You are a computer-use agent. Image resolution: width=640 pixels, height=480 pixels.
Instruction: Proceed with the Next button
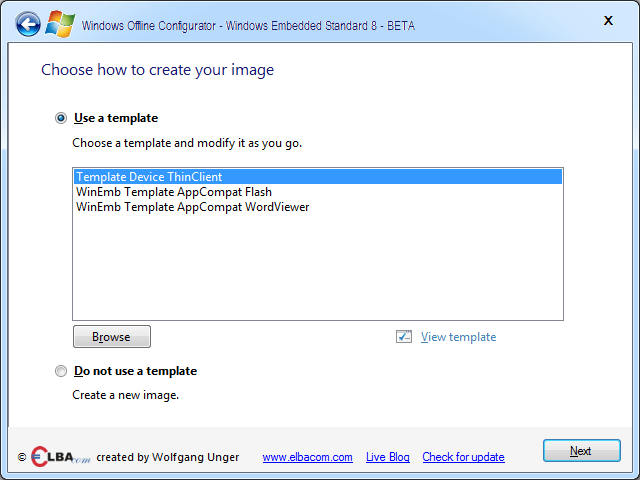[x=582, y=451]
